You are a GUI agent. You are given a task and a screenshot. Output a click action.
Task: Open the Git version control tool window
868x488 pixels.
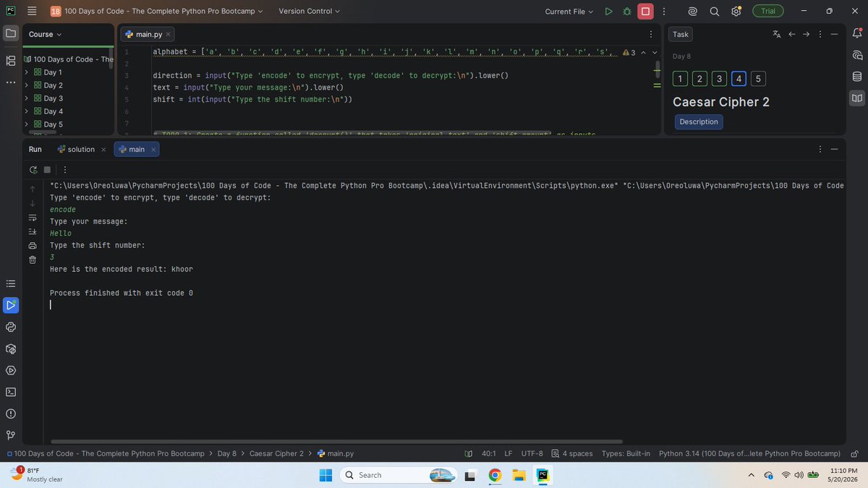(x=11, y=435)
